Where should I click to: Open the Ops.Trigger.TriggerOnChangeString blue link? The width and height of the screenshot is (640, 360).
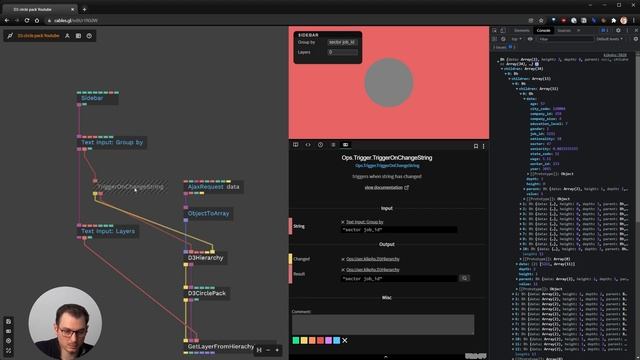(x=387, y=166)
